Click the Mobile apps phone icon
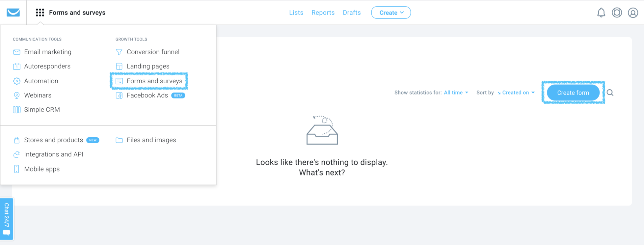The image size is (644, 245). [x=17, y=169]
